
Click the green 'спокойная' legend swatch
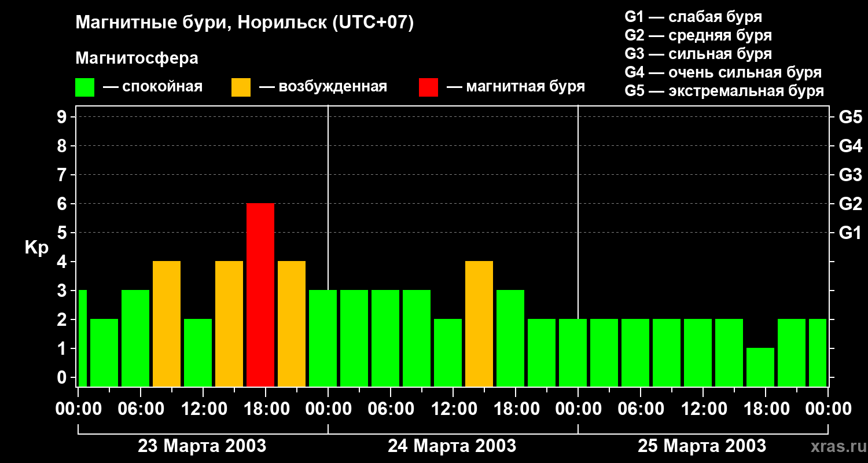pos(85,87)
